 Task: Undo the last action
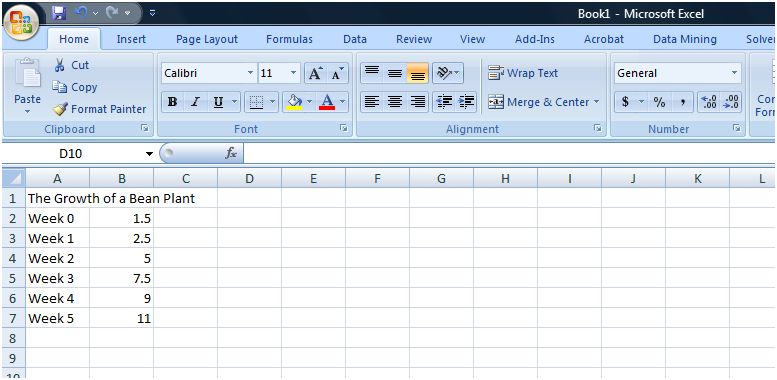82,12
